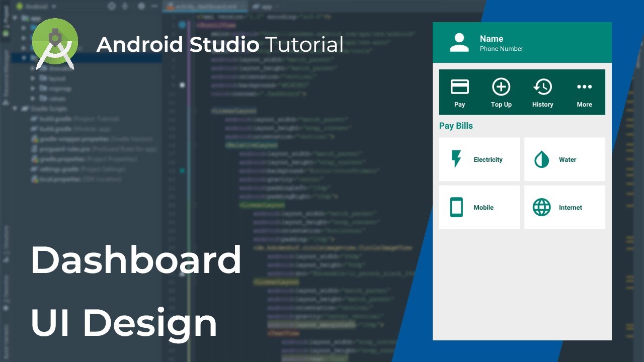Click the History label
644x362 pixels.
coord(542,105)
